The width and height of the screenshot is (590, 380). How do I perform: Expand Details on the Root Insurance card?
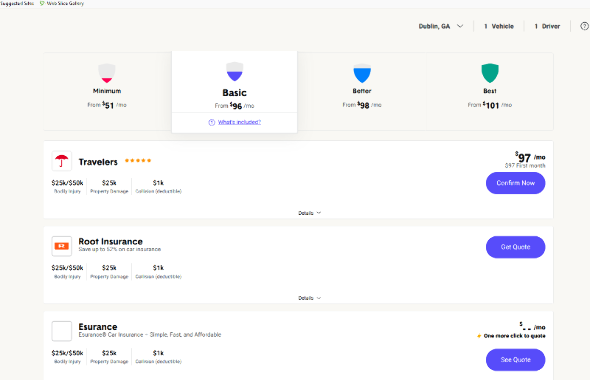coord(309,298)
